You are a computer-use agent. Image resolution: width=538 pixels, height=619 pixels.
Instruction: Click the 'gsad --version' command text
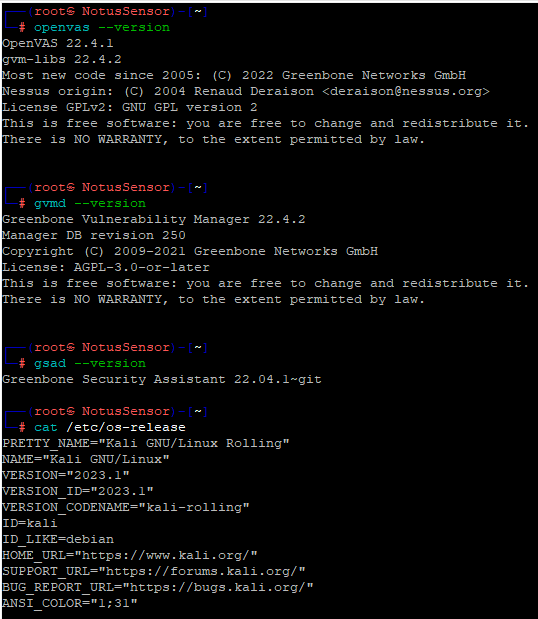tap(90, 364)
